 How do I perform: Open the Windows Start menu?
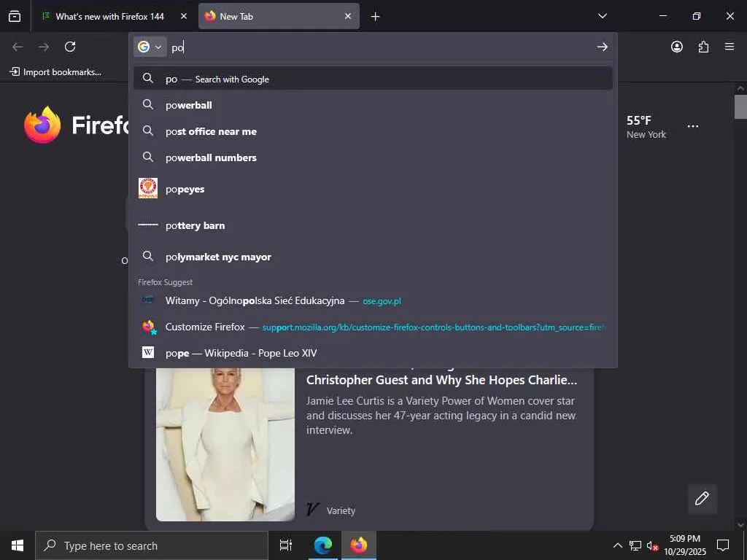[x=18, y=545]
